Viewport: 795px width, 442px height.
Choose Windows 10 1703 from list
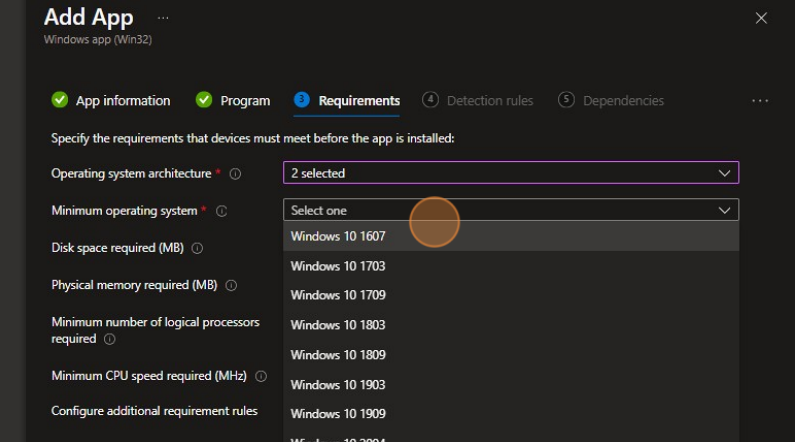(x=338, y=266)
